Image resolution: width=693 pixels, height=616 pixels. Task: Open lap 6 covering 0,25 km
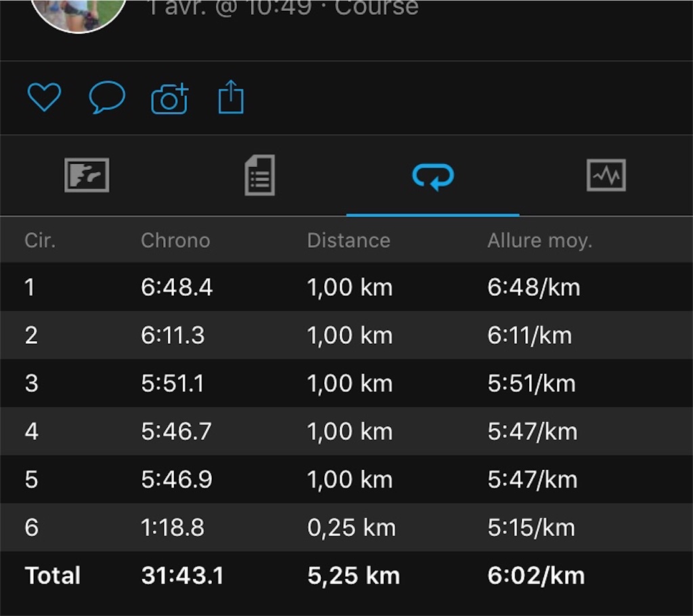coord(346,527)
